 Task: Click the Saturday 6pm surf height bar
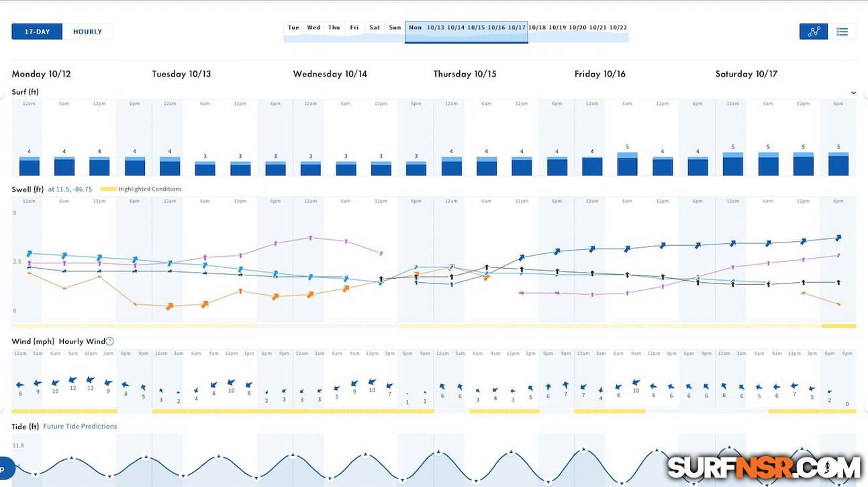(838, 164)
